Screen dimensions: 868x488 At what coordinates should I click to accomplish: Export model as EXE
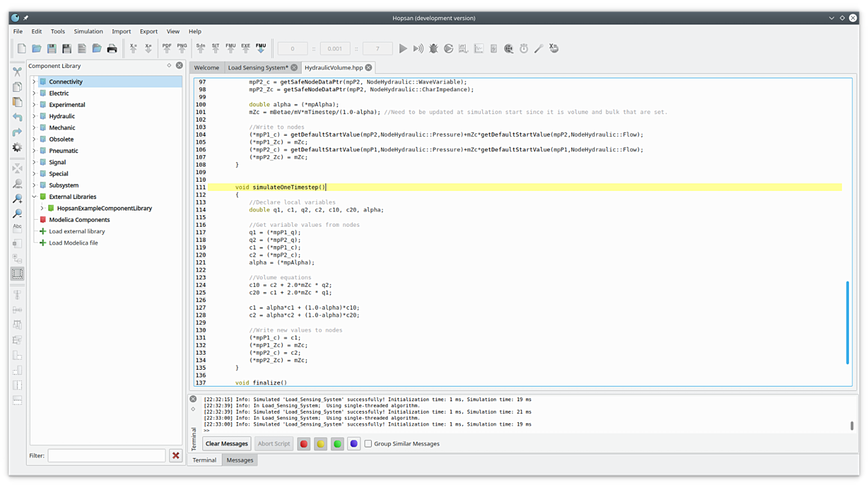coord(245,48)
